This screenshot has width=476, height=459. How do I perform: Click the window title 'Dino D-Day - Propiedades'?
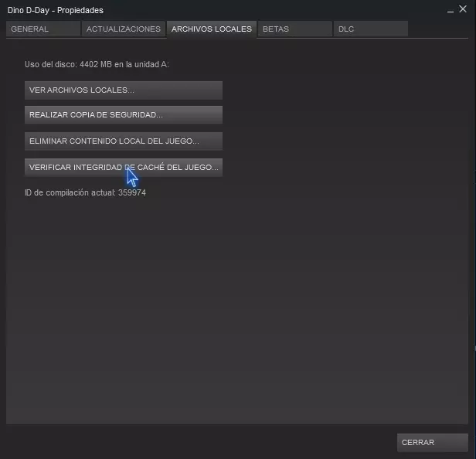pyautogui.click(x=56, y=10)
